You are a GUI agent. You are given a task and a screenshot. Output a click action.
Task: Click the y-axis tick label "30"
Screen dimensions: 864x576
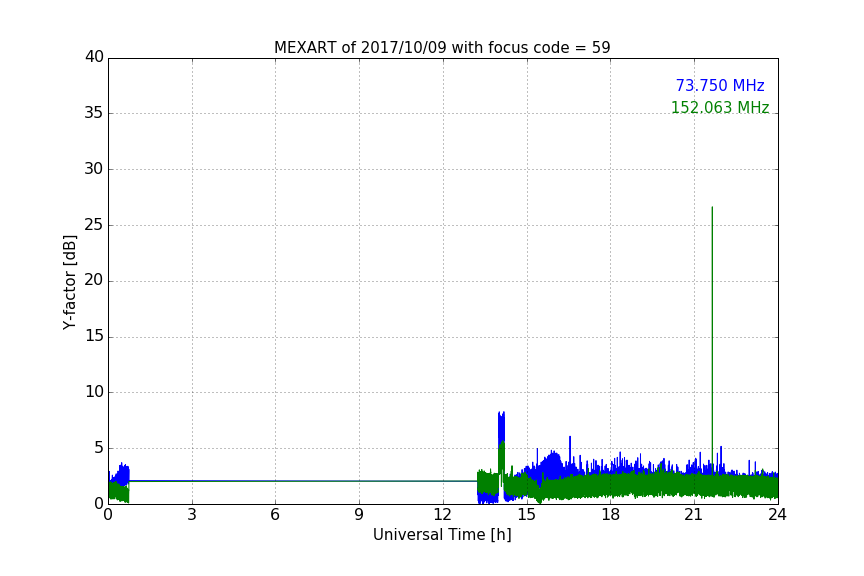(94, 169)
